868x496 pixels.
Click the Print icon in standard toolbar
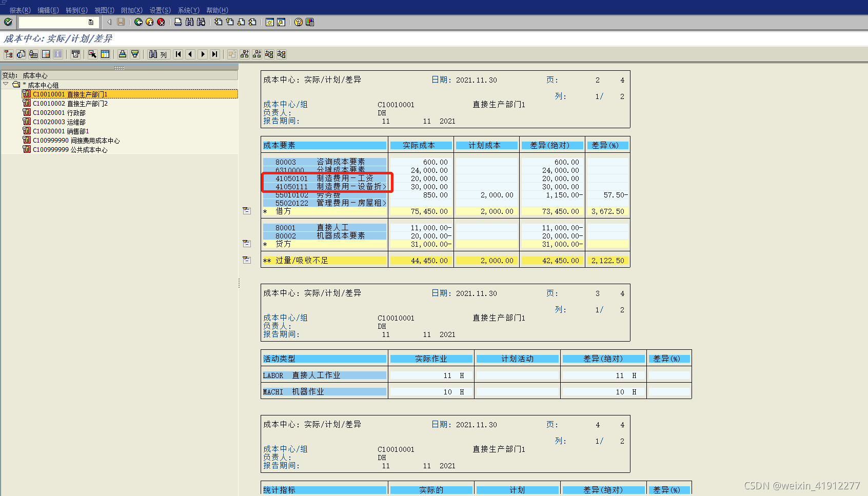pyautogui.click(x=178, y=22)
